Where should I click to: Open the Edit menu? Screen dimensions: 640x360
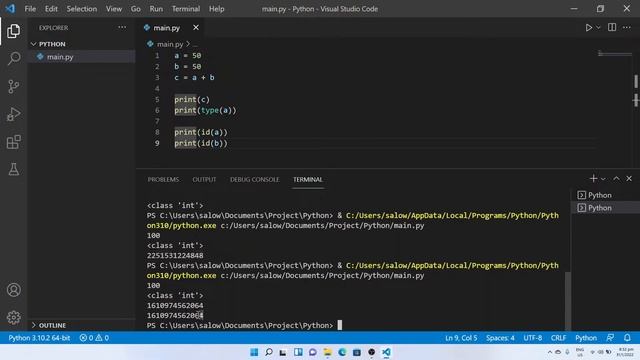click(51, 9)
